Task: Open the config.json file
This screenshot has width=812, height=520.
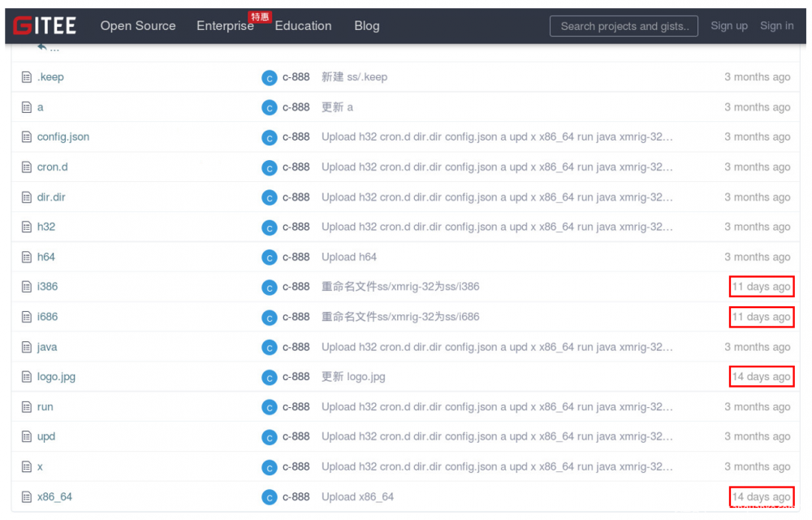Action: click(x=63, y=136)
